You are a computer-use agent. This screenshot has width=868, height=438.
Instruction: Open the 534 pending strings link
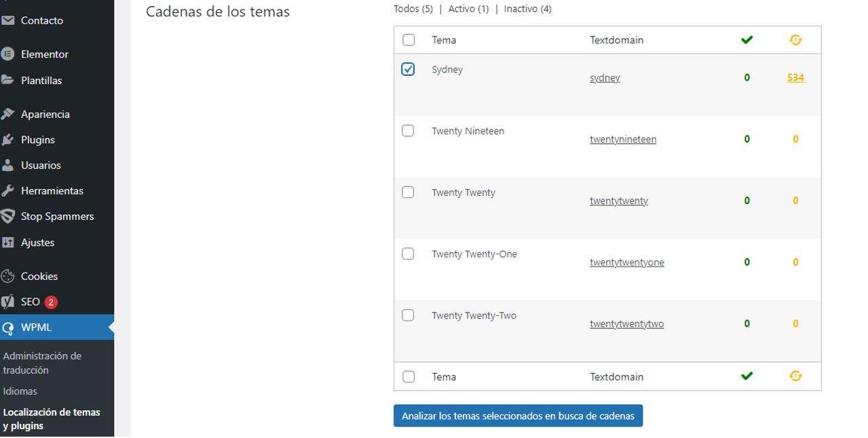click(795, 78)
